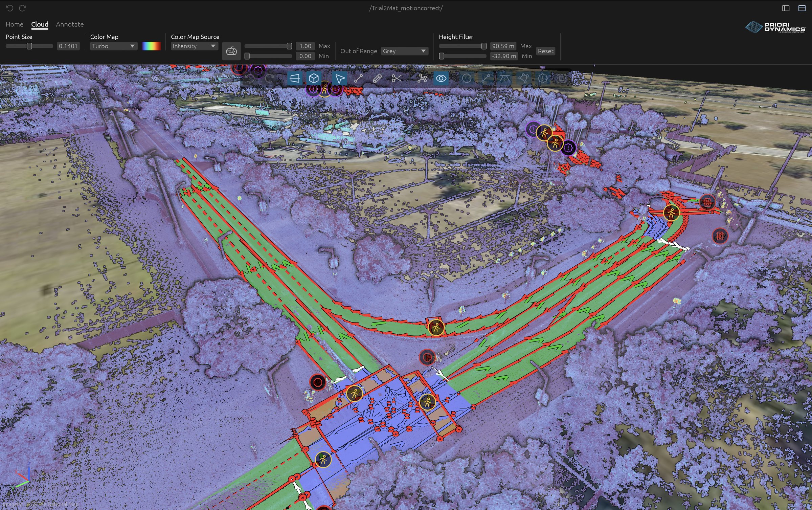Click the window layout icon at top right

[x=802, y=8]
